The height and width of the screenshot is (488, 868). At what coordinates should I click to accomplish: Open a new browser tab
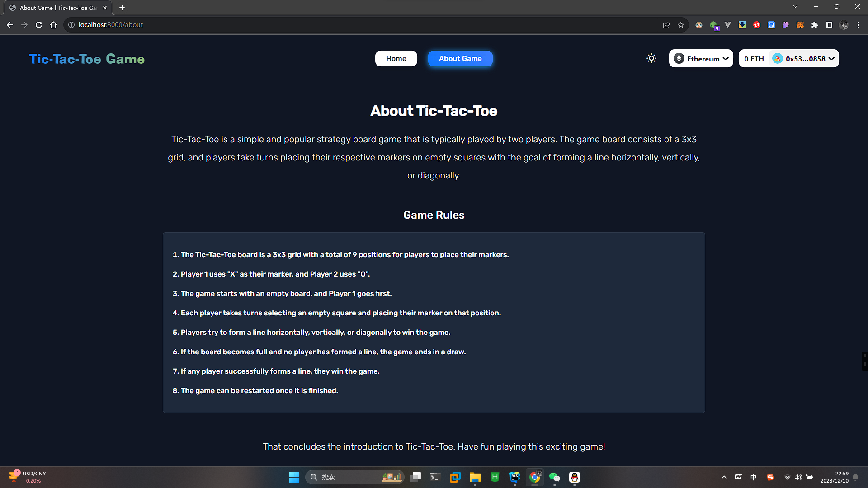(122, 8)
